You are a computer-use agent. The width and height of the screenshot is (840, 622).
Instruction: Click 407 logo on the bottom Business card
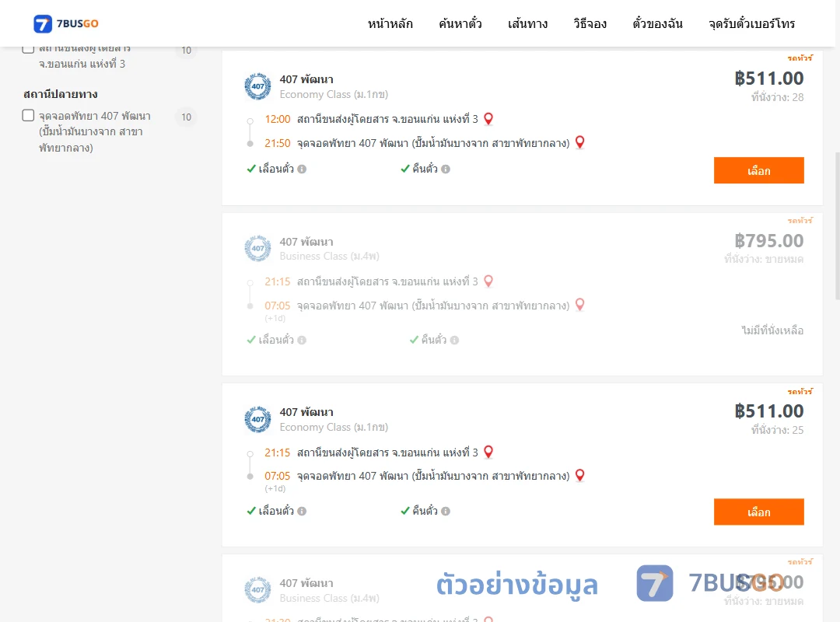tap(257, 590)
